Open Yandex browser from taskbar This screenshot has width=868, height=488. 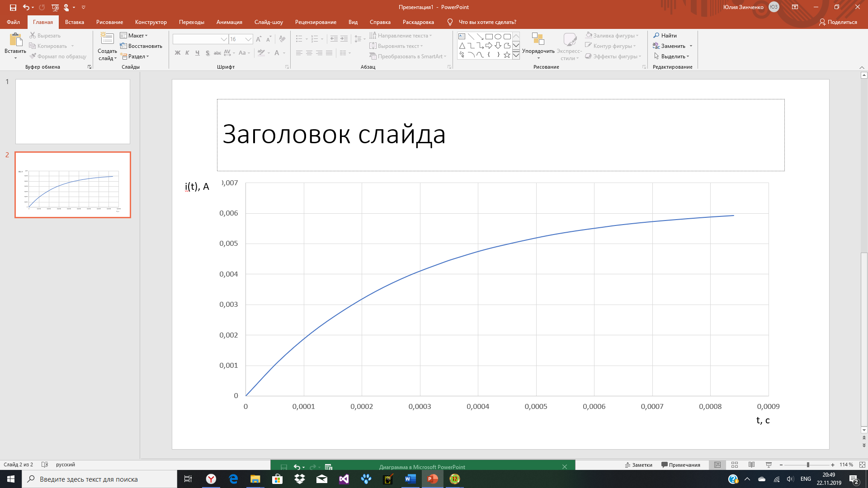coord(211,479)
